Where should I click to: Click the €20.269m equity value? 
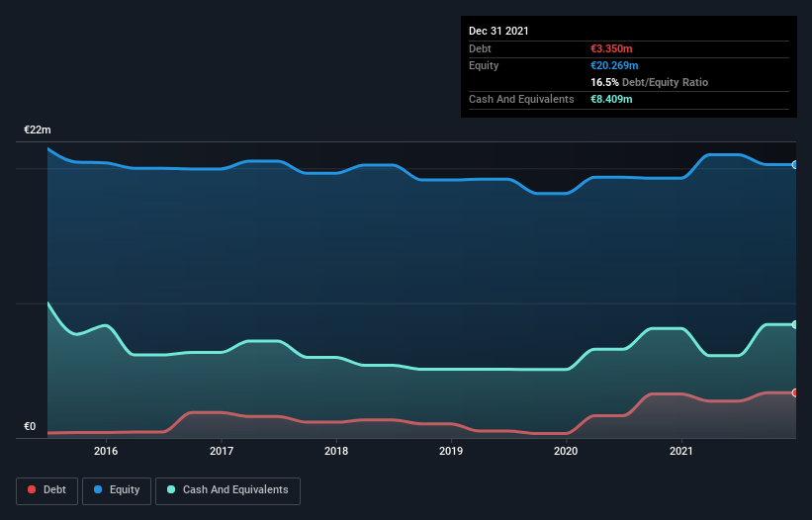click(x=614, y=65)
